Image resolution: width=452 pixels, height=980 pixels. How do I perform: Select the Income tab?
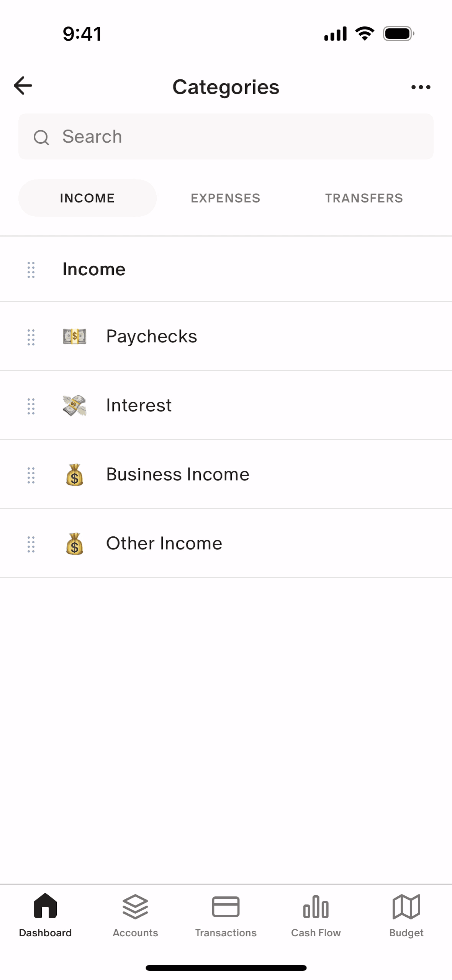87,198
